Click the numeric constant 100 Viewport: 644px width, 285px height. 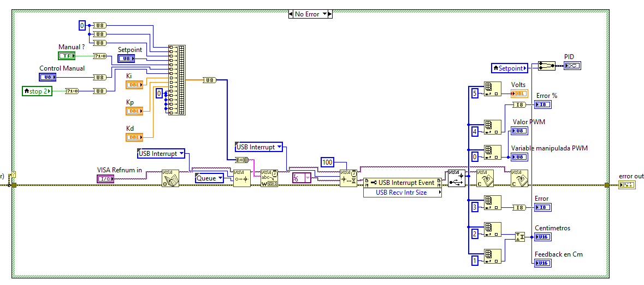327,162
